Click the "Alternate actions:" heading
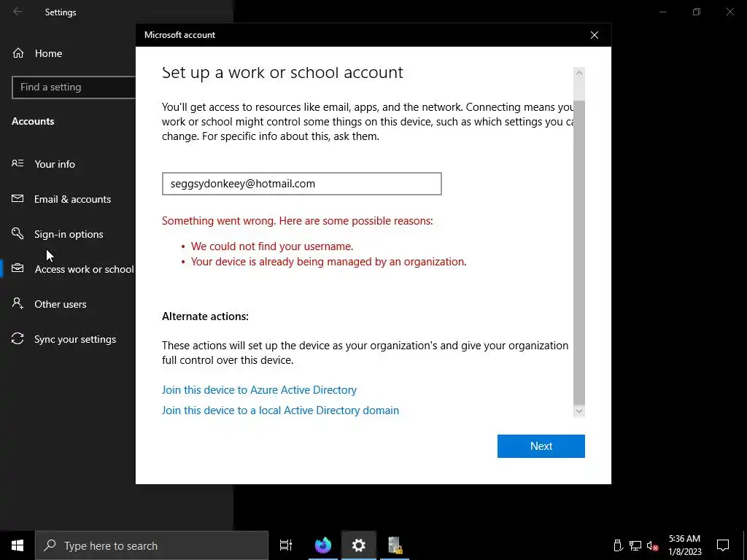 click(205, 316)
